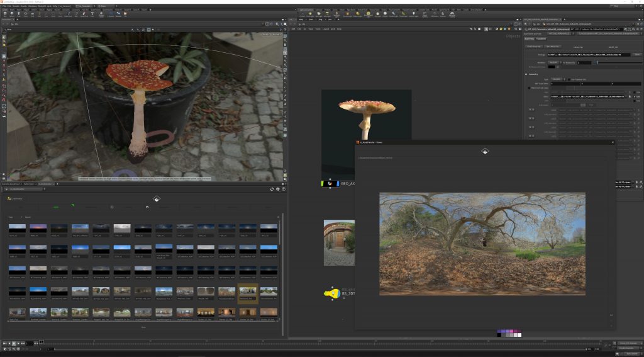Toggle the Geometry section checkbox
This screenshot has height=357, width=644.
click(526, 74)
